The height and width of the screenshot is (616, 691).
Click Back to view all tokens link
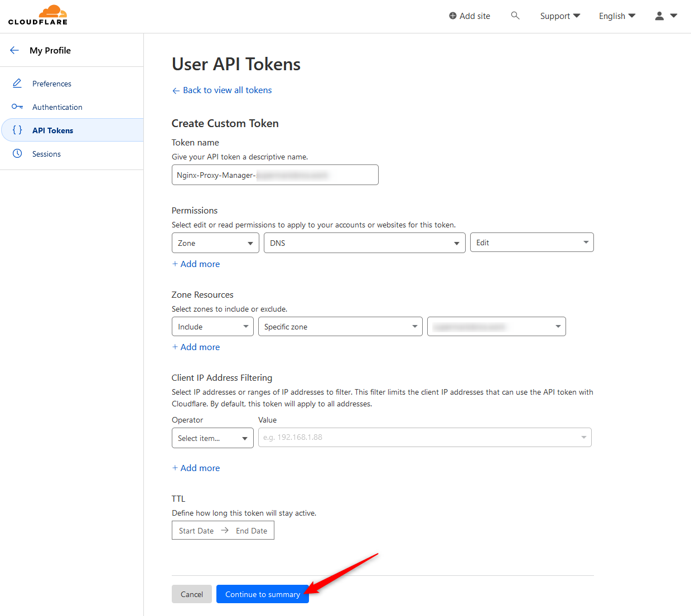click(x=227, y=90)
